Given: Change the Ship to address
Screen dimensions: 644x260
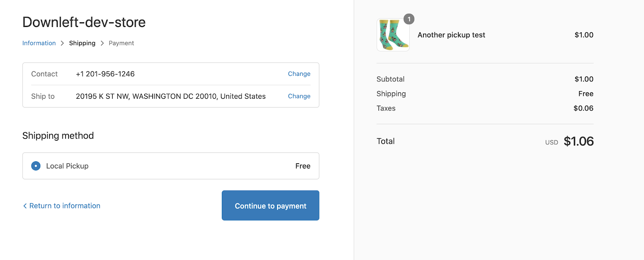Looking at the screenshot, I should (x=299, y=96).
